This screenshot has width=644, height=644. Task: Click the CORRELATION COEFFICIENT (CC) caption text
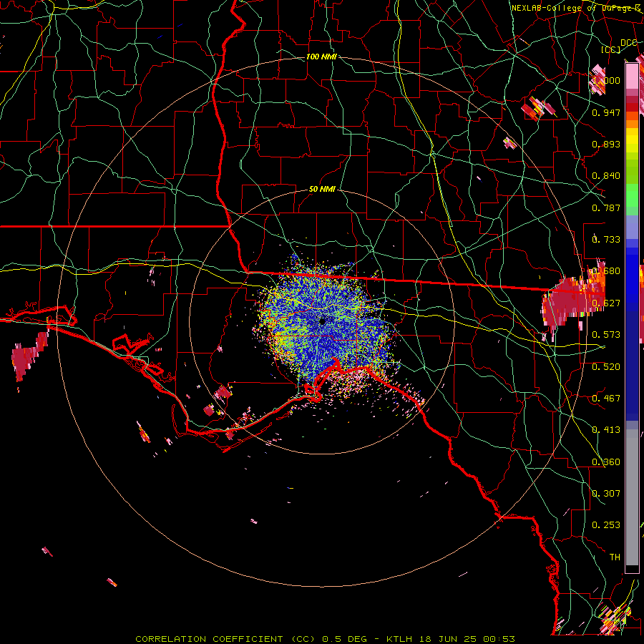225,639
